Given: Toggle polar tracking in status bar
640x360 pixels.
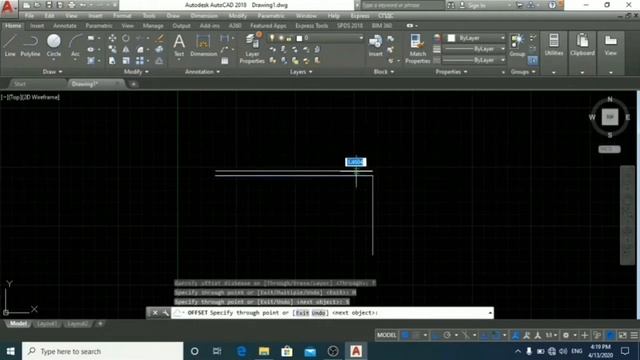Looking at the screenshot, I should tap(447, 336).
